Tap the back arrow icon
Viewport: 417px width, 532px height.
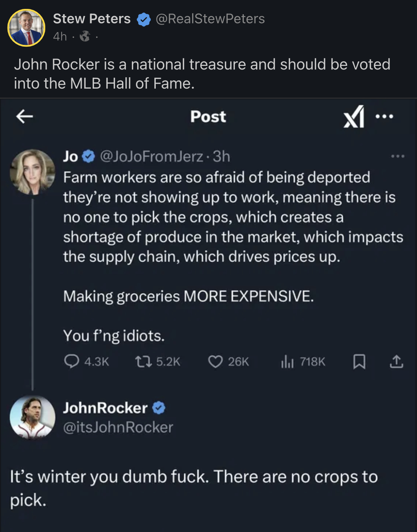point(25,116)
